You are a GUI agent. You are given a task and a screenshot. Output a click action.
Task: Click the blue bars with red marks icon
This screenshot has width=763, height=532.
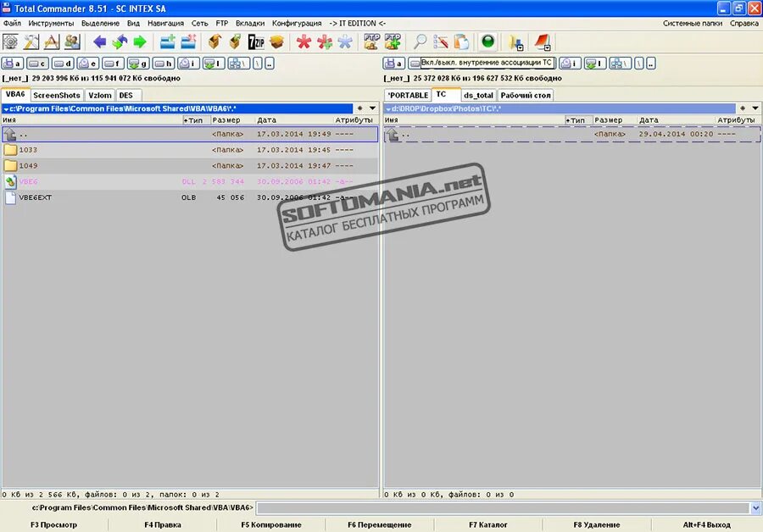coord(188,42)
